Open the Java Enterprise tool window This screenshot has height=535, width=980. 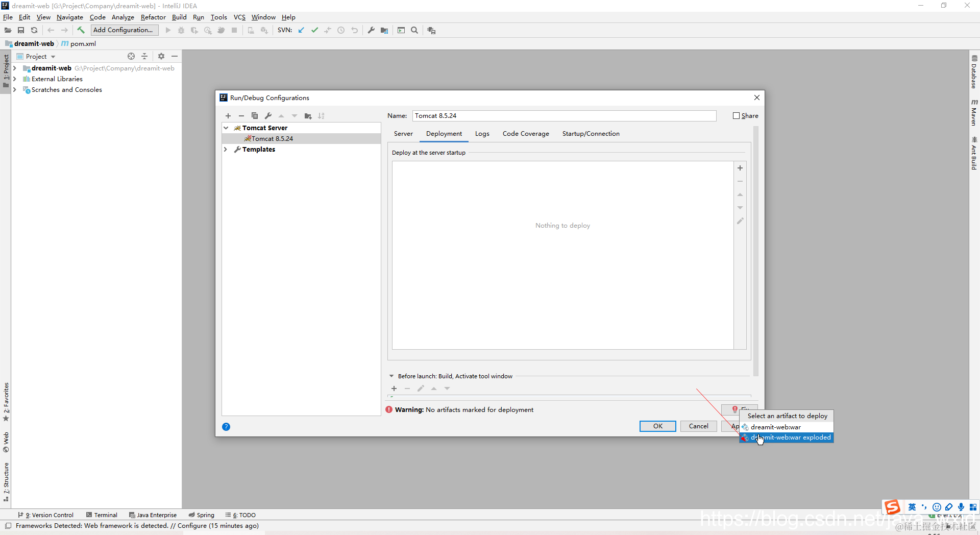pos(153,515)
